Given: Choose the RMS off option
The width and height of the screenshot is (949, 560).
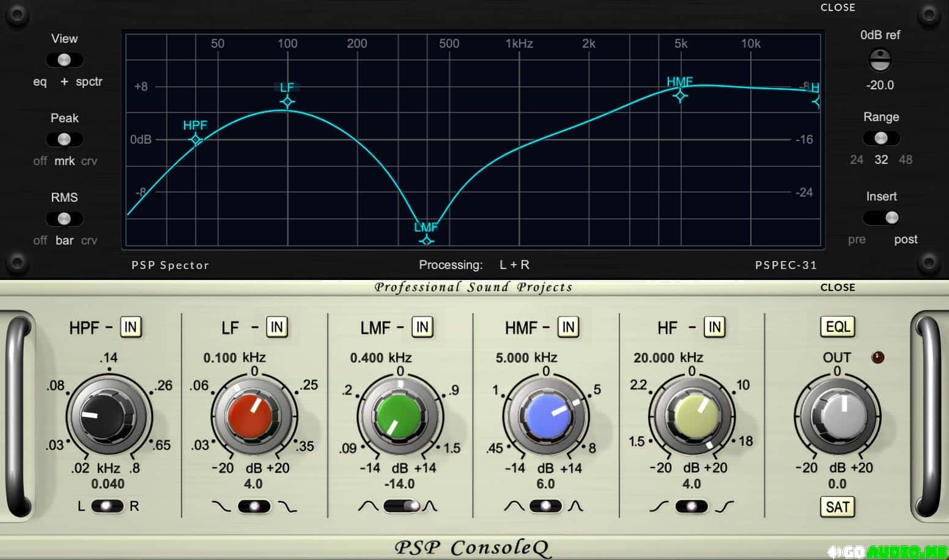Looking at the screenshot, I should (x=40, y=241).
